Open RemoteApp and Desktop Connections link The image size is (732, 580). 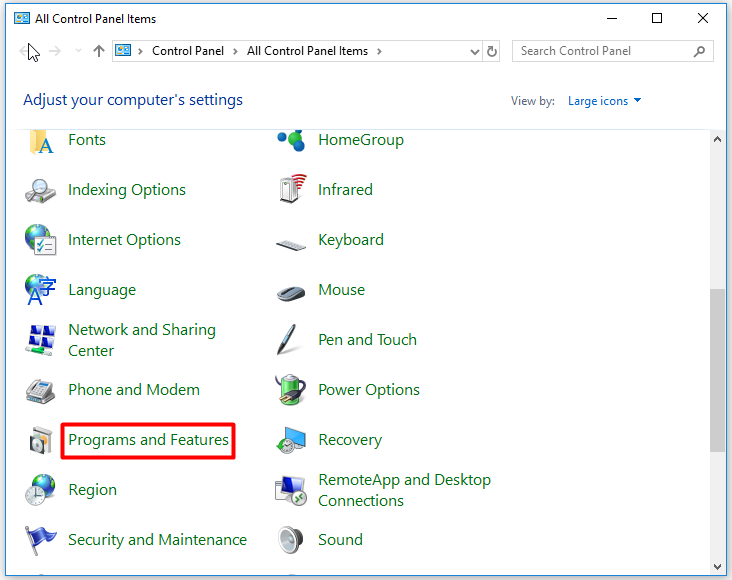click(x=404, y=490)
